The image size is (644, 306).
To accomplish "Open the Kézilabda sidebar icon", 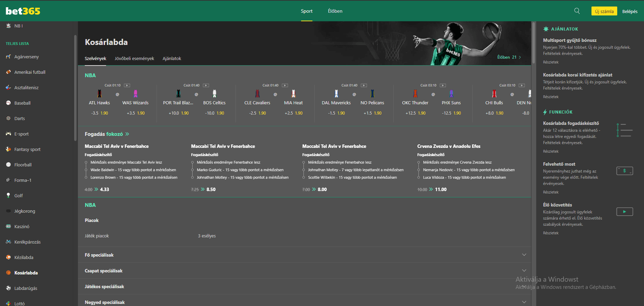I will (9, 257).
